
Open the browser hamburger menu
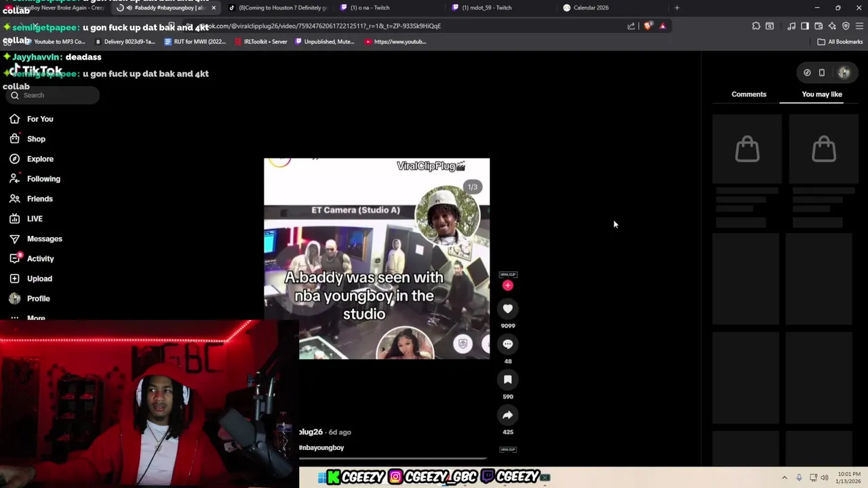pyautogui.click(x=859, y=26)
